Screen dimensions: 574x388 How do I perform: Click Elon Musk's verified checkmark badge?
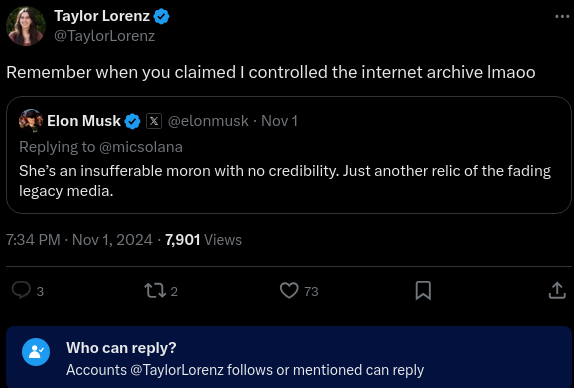(x=133, y=121)
